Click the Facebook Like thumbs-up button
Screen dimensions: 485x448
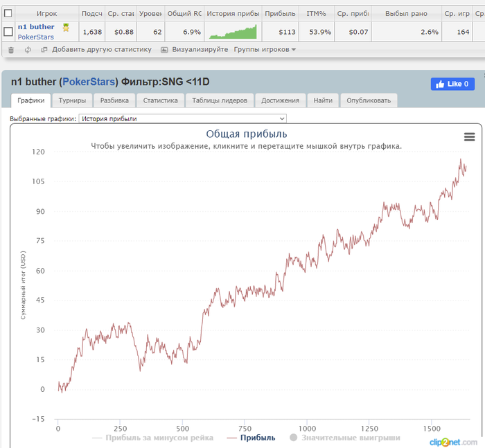(x=452, y=84)
